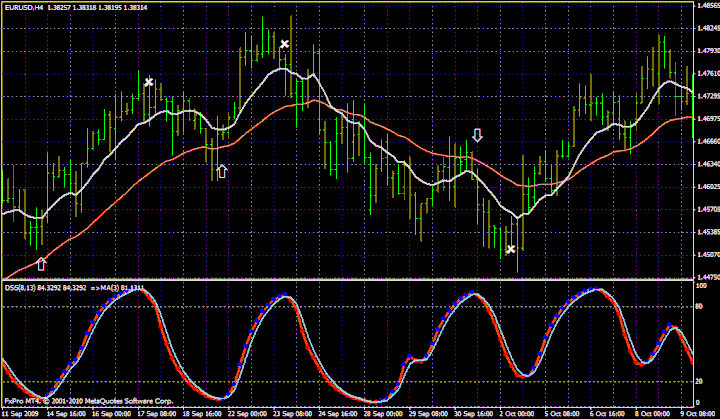
Task: Select the X exit marker near 2 Oct 00:00
Action: pos(511,249)
